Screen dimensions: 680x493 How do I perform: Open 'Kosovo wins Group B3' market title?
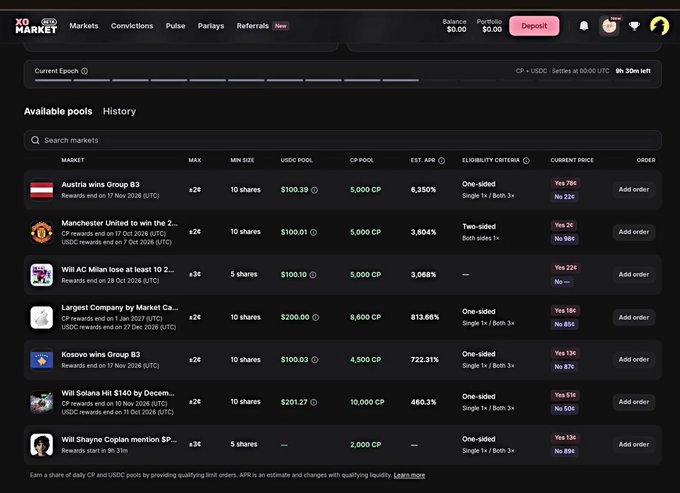[x=101, y=355]
